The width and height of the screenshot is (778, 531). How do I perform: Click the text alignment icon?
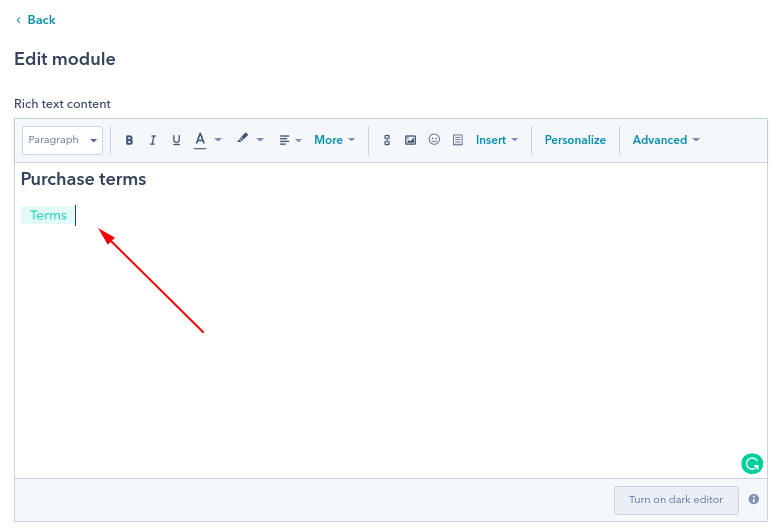[x=285, y=141]
